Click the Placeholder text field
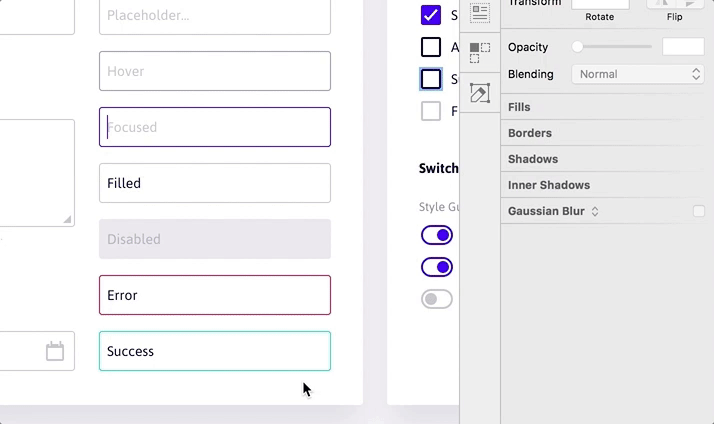The image size is (714, 424). (215, 16)
